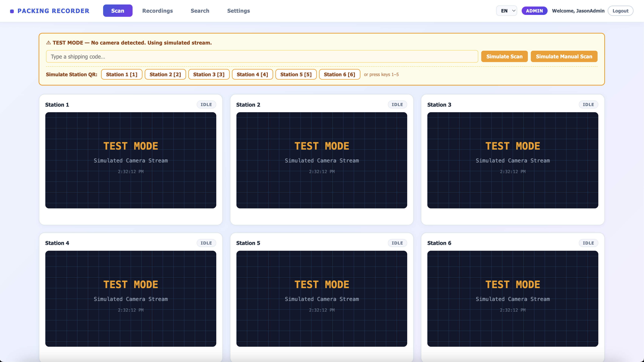The width and height of the screenshot is (644, 362).
Task: Click the IDLE status badge of Station 5
Action: pos(397,243)
